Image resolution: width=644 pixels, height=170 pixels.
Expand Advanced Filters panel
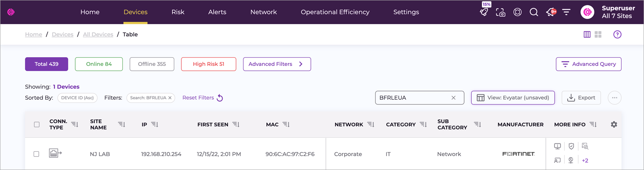pyautogui.click(x=277, y=64)
